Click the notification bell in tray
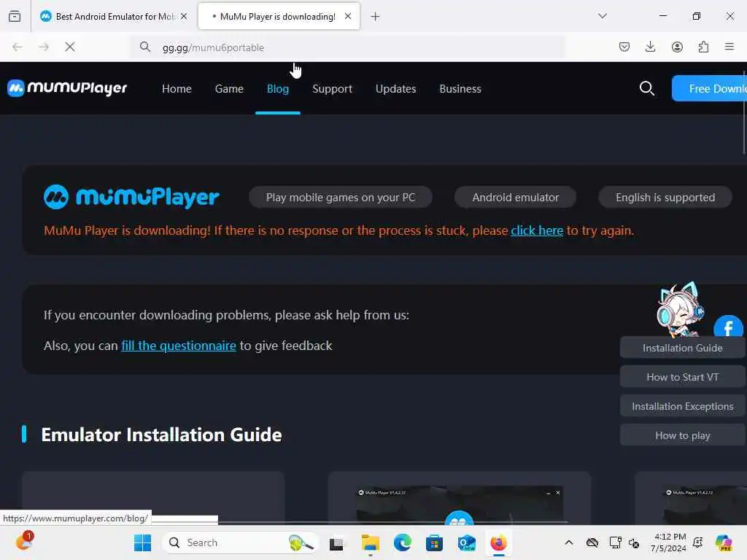This screenshot has width=747, height=560. [x=698, y=542]
